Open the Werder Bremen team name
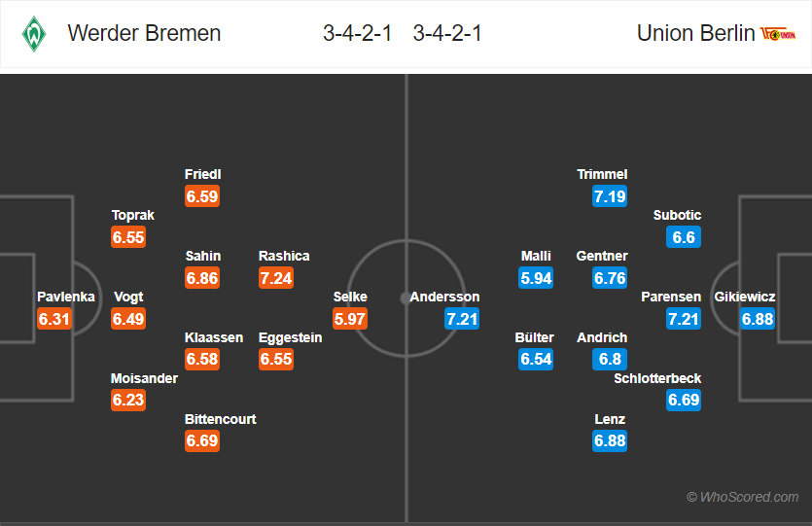The height and width of the screenshot is (526, 812). (144, 33)
